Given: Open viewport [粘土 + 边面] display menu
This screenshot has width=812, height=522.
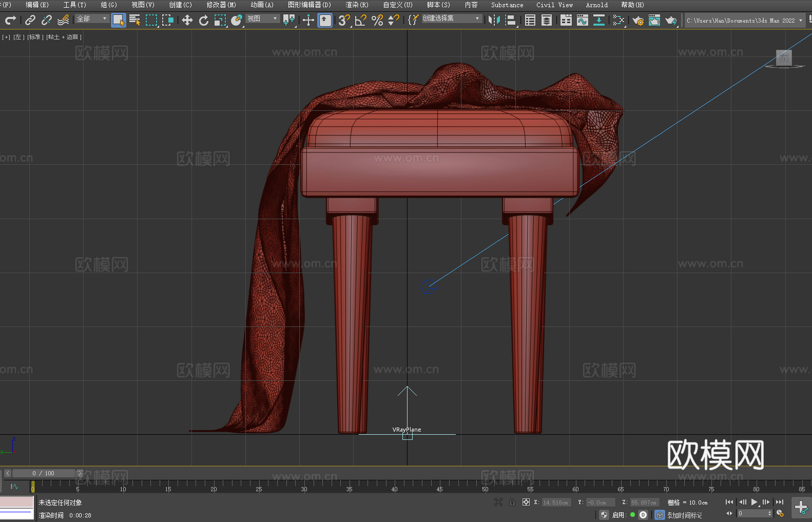Looking at the screenshot, I should [64, 37].
